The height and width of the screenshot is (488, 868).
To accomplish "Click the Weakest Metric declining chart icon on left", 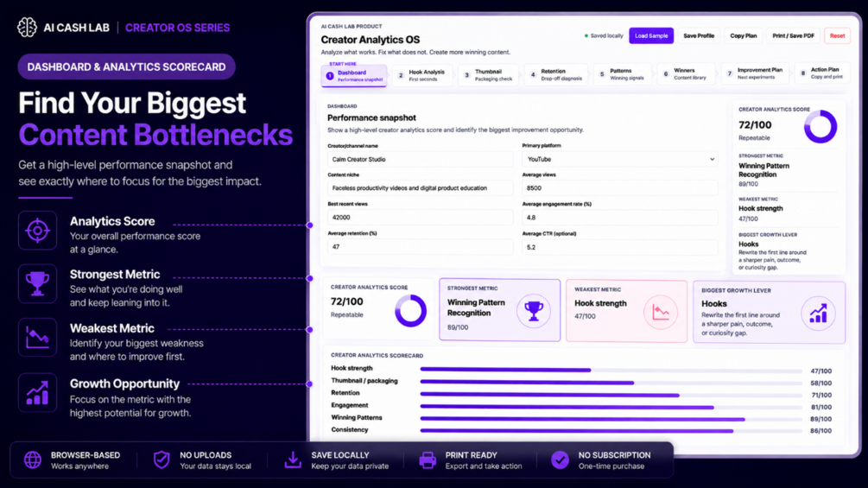I will pyautogui.click(x=37, y=338).
